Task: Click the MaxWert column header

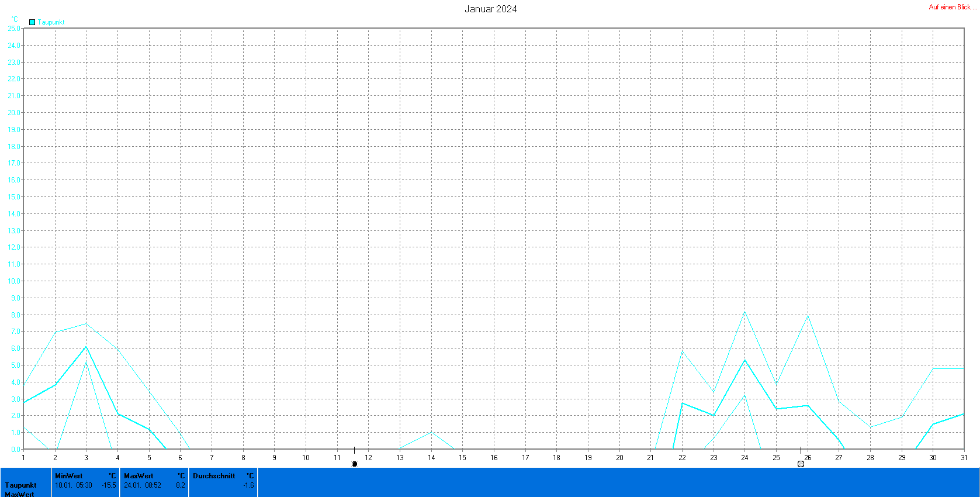Action: tap(138, 476)
